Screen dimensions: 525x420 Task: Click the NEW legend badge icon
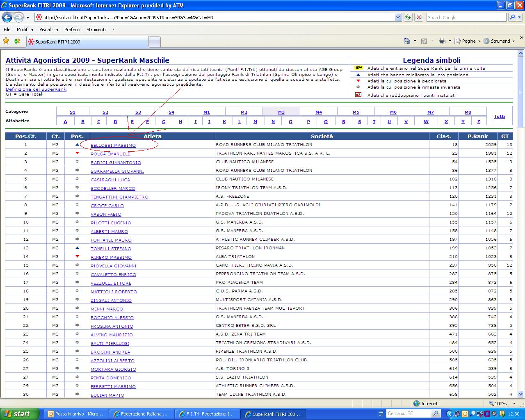(x=358, y=68)
